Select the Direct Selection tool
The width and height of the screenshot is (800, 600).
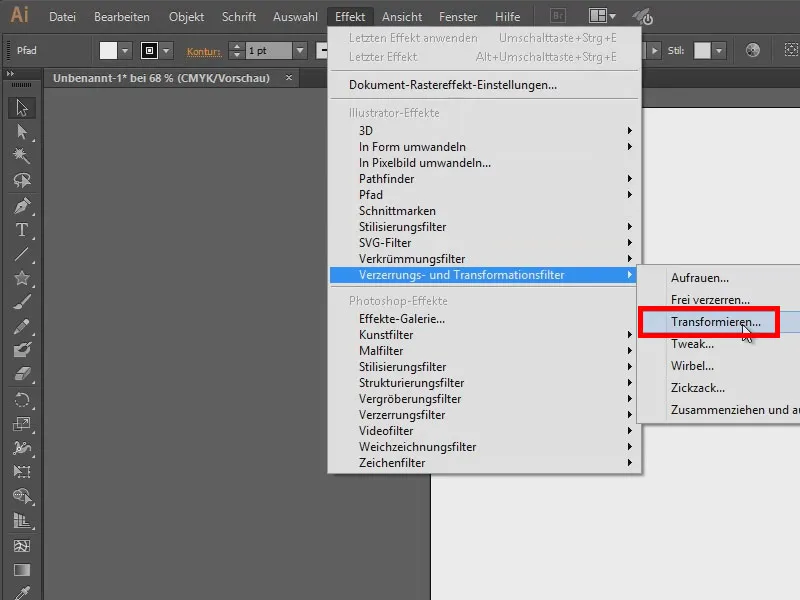pyautogui.click(x=21, y=132)
